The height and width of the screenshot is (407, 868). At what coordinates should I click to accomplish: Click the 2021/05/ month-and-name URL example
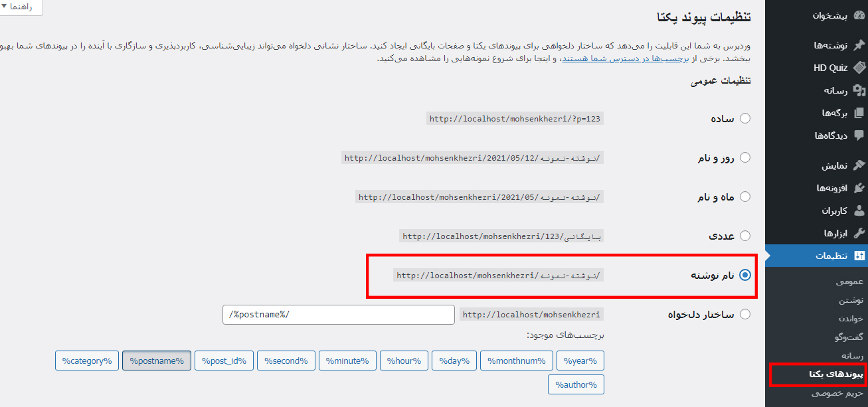[x=479, y=197]
